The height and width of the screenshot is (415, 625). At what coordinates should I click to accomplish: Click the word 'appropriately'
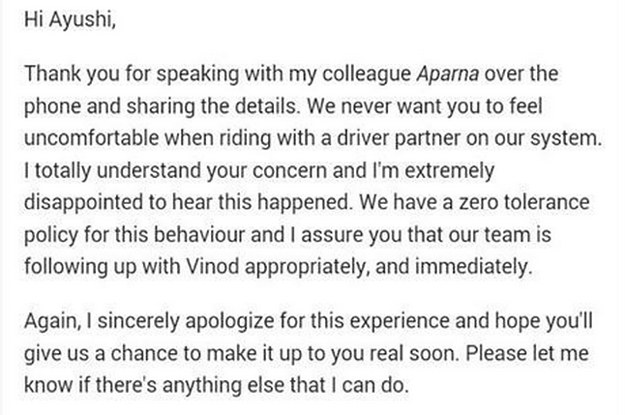point(305,266)
